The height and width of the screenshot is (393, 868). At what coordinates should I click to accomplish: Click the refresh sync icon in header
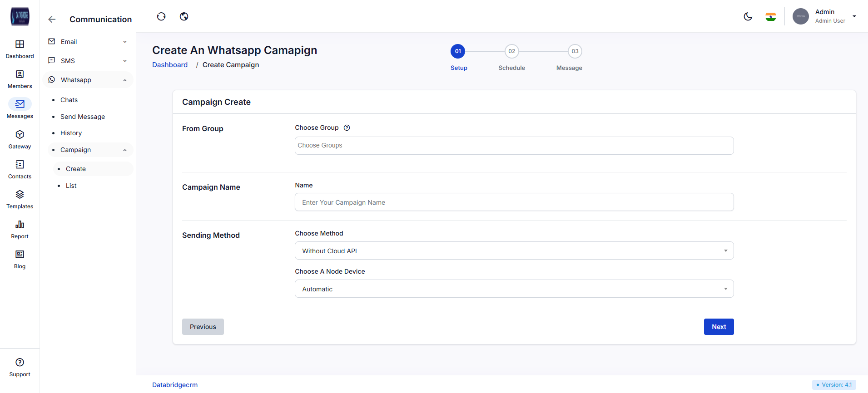click(x=161, y=17)
